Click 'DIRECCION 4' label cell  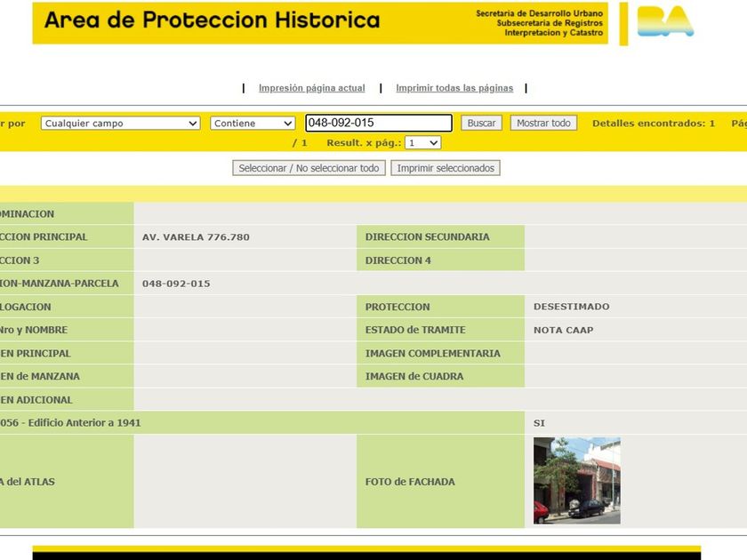pos(441,260)
